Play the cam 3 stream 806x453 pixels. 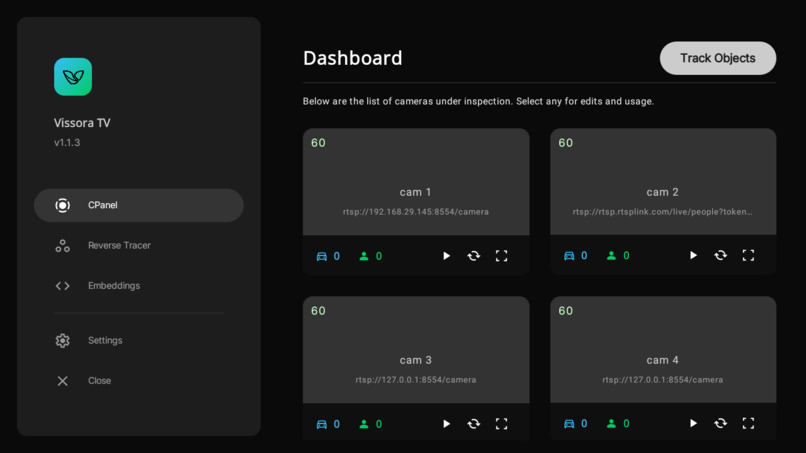tap(446, 424)
